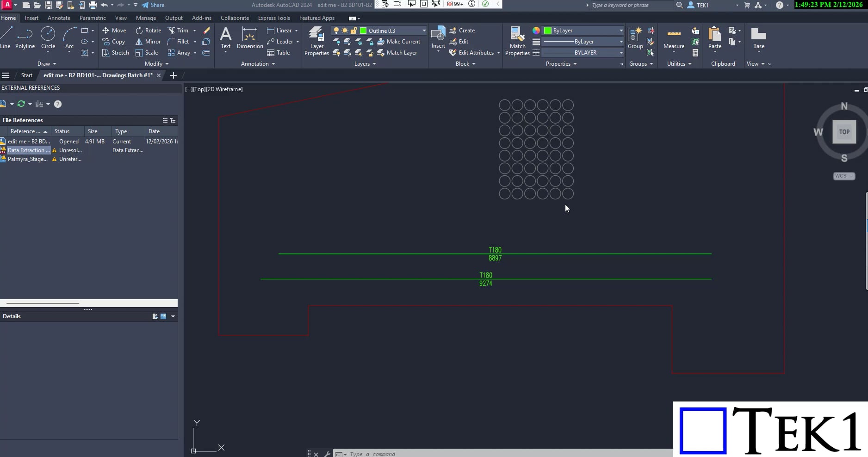This screenshot has height=457, width=868.
Task: Select the Circle tool
Action: coord(48,38)
